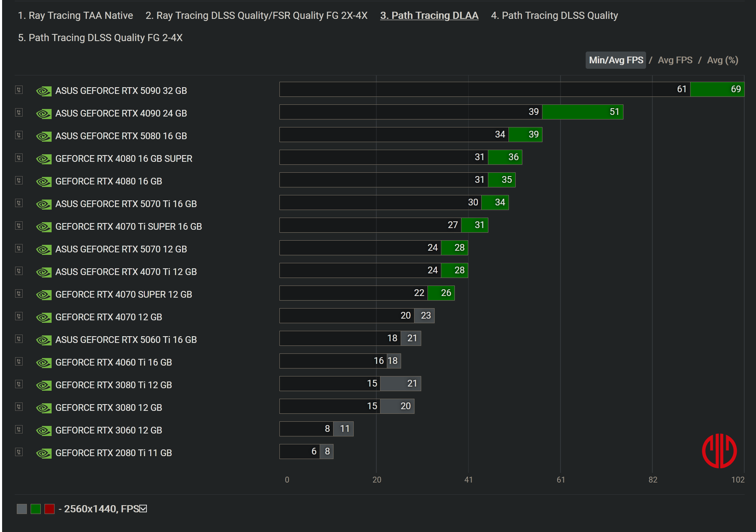Click the green legend color swatch
756x532 pixels.
[x=36, y=509]
